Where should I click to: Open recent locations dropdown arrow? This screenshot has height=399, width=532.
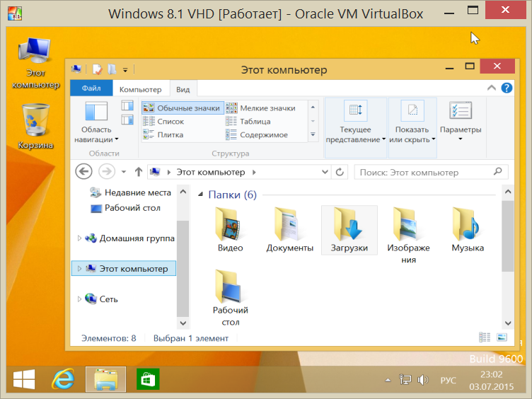coord(124,172)
